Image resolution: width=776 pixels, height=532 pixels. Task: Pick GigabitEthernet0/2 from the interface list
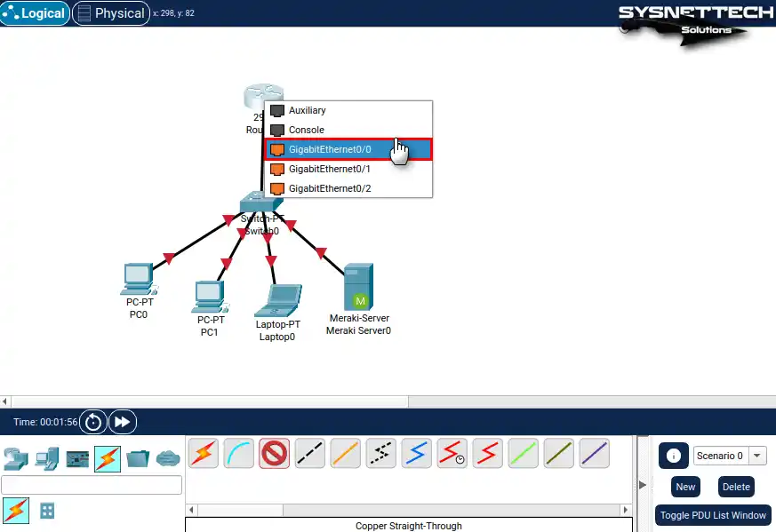[x=330, y=188]
